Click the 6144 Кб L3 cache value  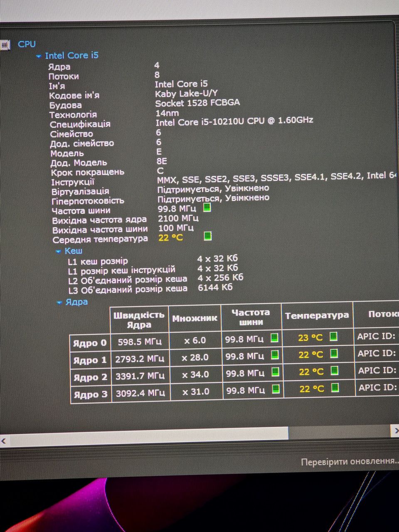point(215,287)
